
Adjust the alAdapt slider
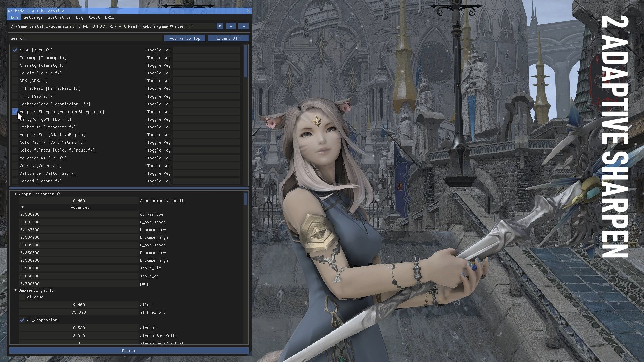point(79,328)
